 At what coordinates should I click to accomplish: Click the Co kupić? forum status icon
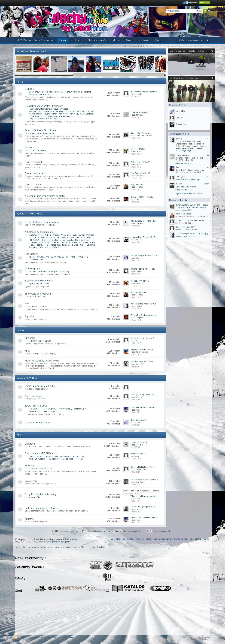click(20, 94)
